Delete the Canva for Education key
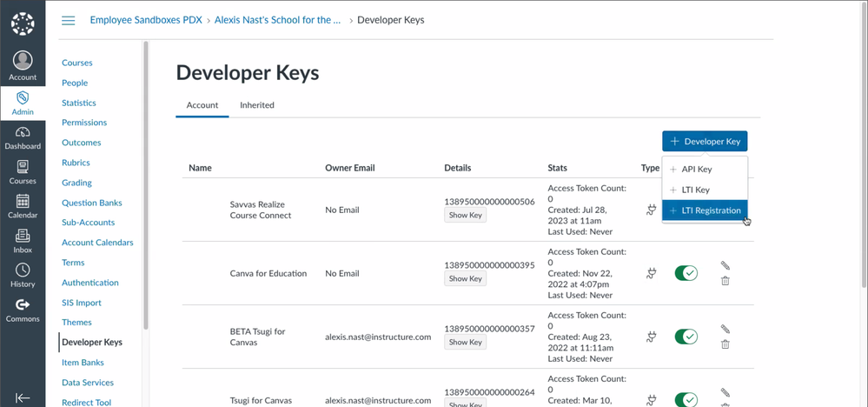Screen dimensions: 868x407 pyautogui.click(x=726, y=281)
